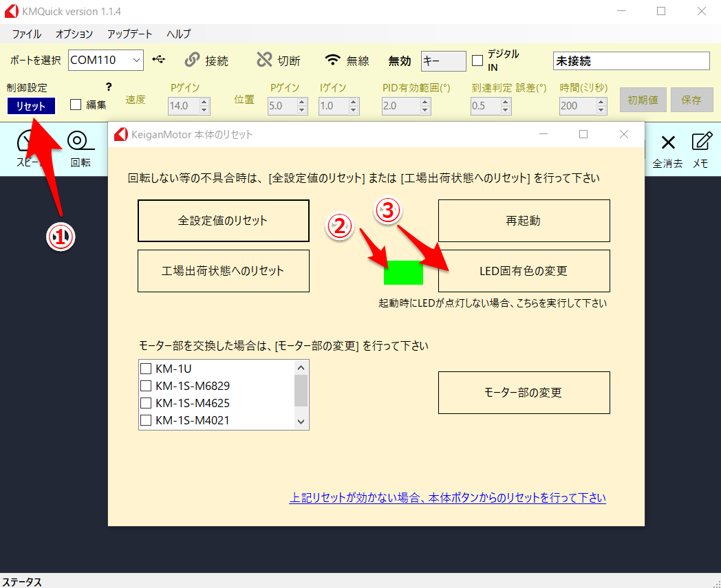Click the USB connection icon
The image size is (721, 588).
pos(159,60)
